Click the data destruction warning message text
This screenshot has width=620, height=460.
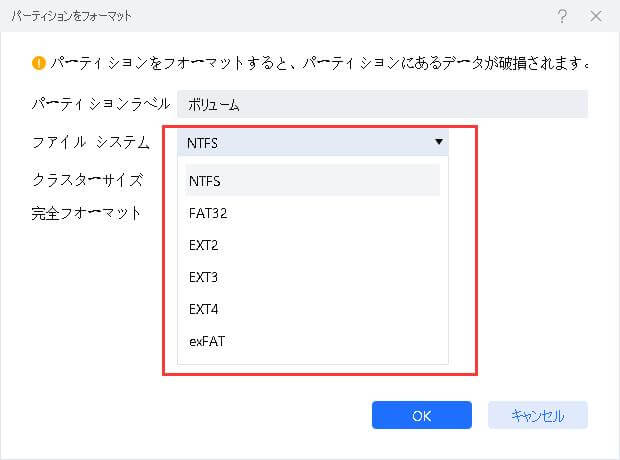pyautogui.click(x=320, y=64)
